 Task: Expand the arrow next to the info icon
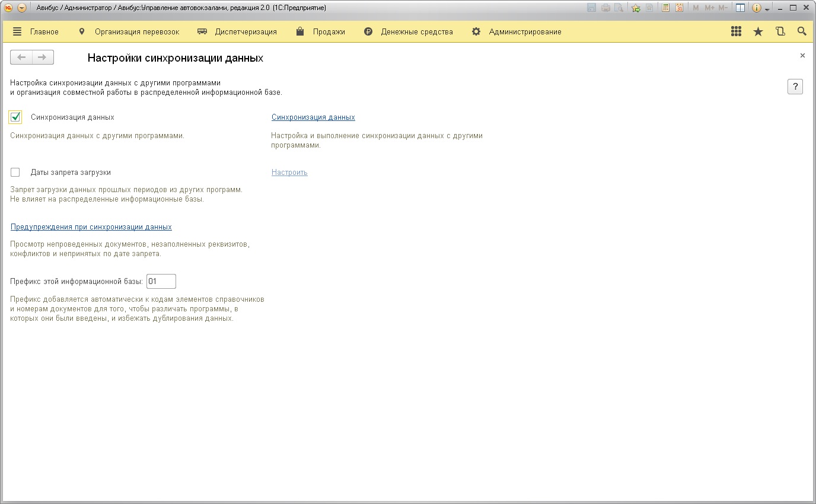click(767, 9)
